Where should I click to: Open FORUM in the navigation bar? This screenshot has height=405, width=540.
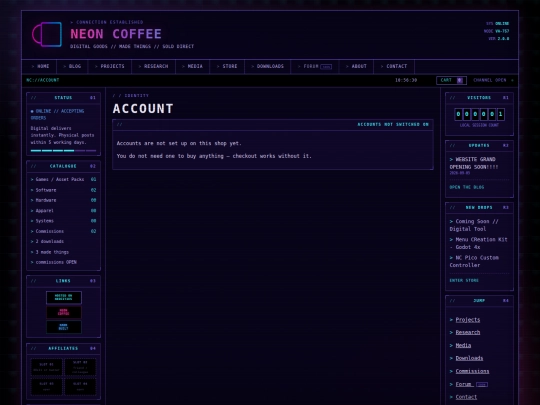(x=315, y=66)
